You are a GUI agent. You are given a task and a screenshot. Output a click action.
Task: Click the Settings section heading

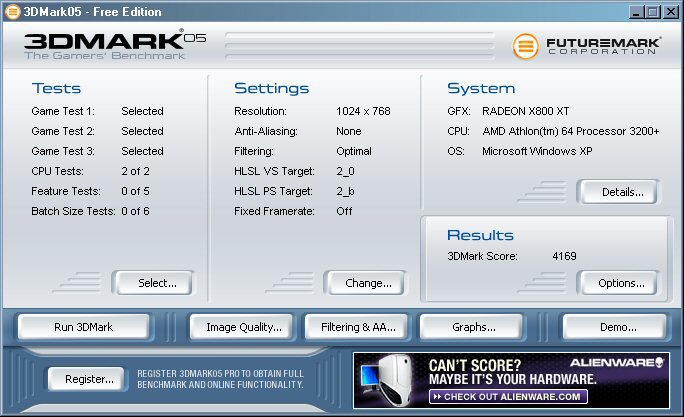(x=271, y=89)
